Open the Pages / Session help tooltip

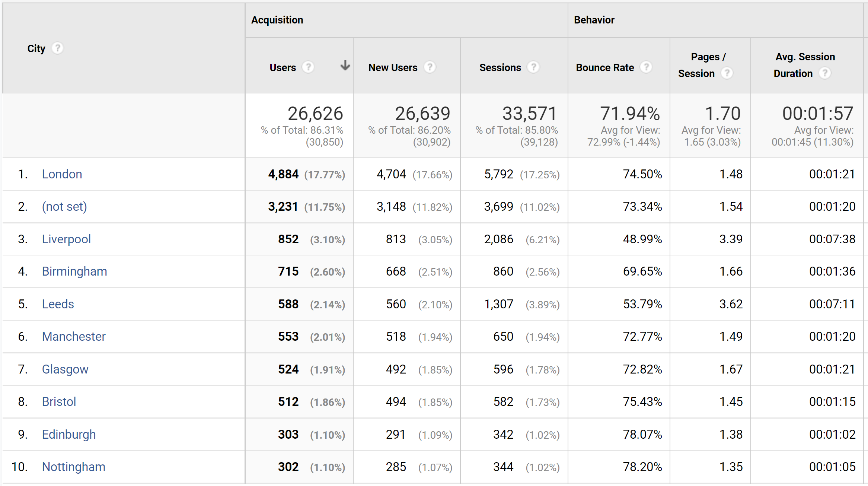pyautogui.click(x=727, y=73)
